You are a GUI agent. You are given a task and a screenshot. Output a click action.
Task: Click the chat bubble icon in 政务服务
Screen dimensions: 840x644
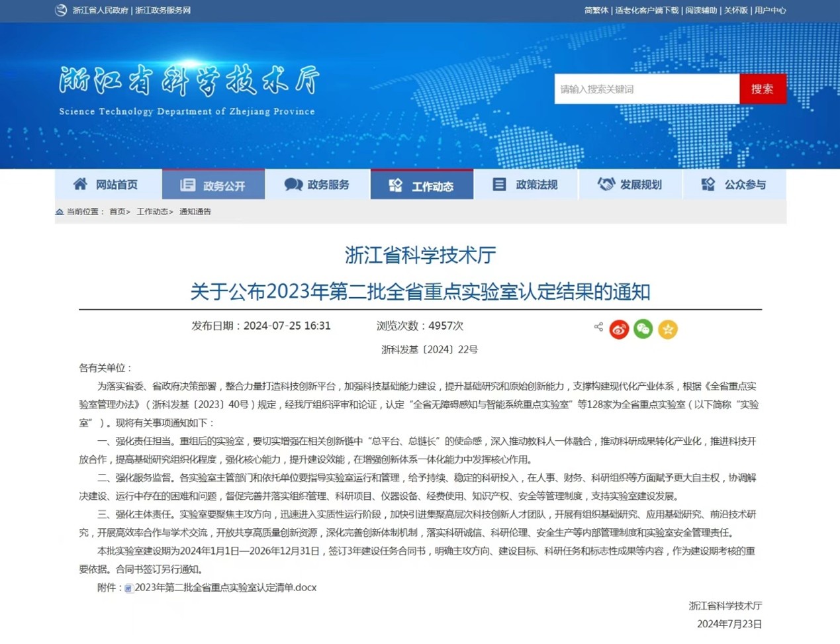pos(293,184)
